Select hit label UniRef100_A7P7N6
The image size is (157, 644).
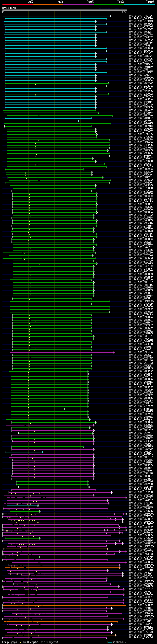click(141, 27)
